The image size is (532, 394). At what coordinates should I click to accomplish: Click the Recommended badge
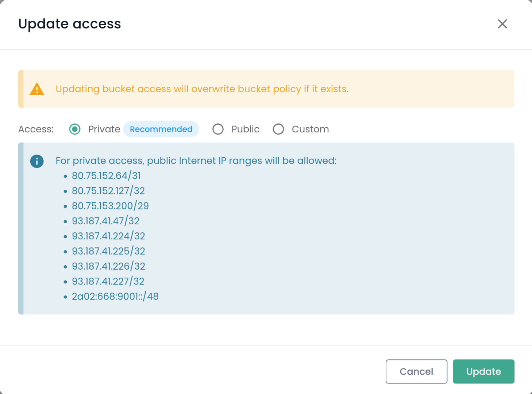pos(161,129)
